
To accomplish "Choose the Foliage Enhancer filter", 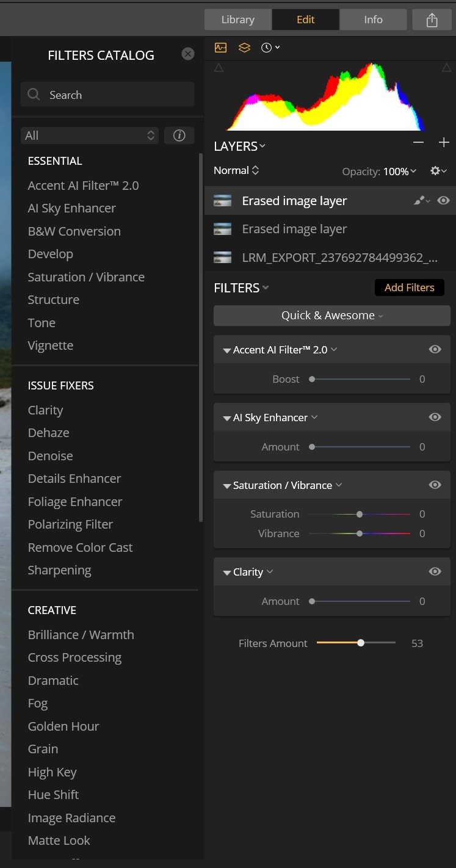I will click(x=74, y=502).
